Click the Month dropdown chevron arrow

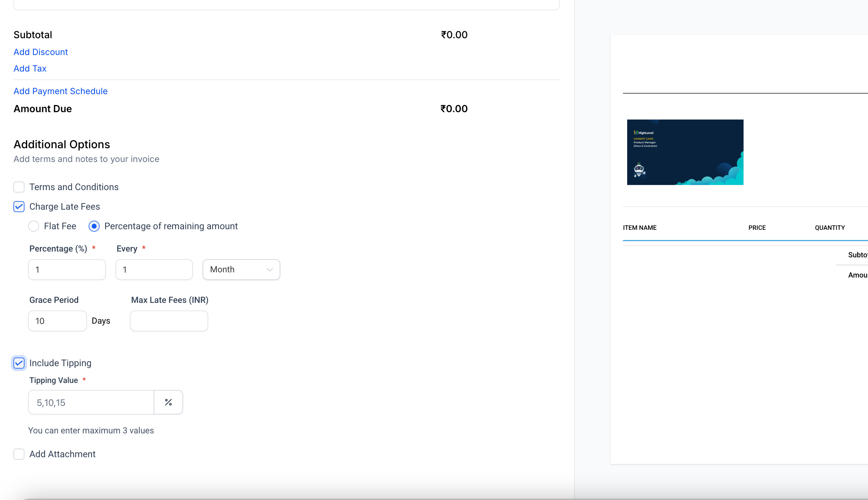point(270,270)
